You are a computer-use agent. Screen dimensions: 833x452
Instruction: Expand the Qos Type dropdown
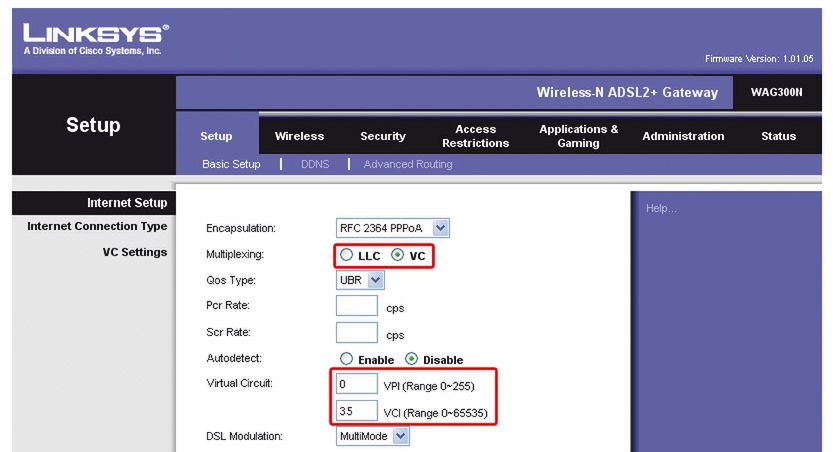tap(360, 280)
